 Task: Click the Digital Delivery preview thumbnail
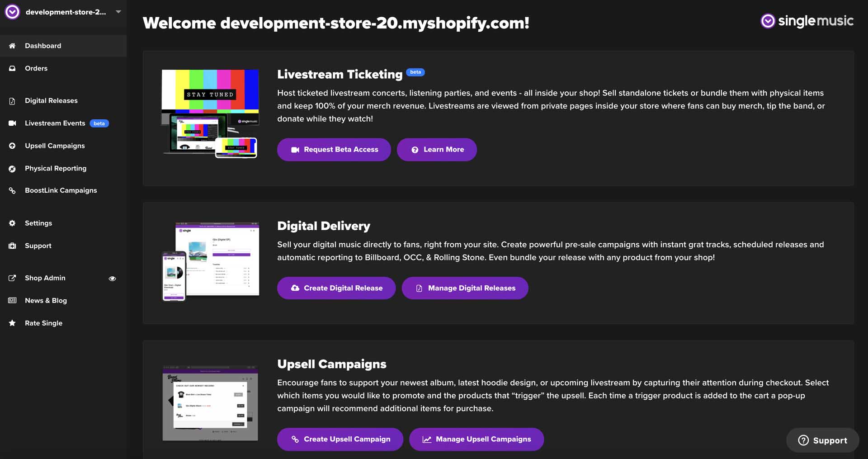(x=210, y=261)
